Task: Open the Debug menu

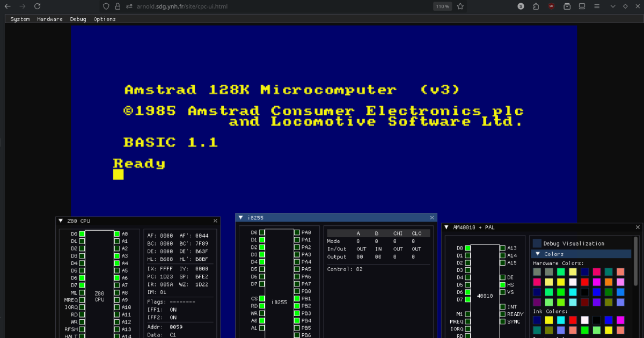Action: pyautogui.click(x=78, y=19)
